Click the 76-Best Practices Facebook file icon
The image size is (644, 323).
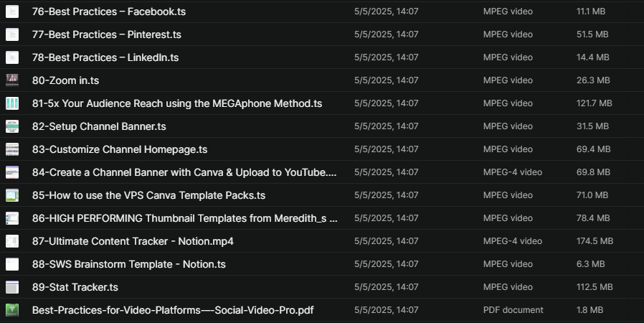12,11
